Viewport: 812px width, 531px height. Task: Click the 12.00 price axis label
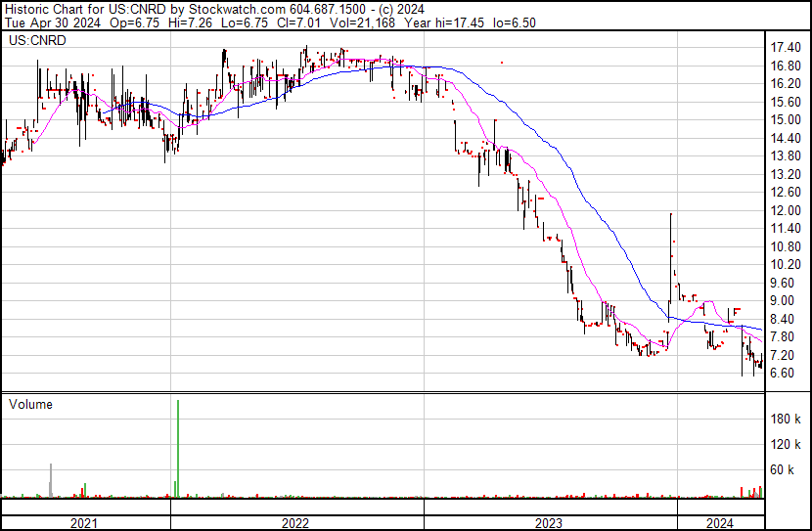(x=787, y=210)
